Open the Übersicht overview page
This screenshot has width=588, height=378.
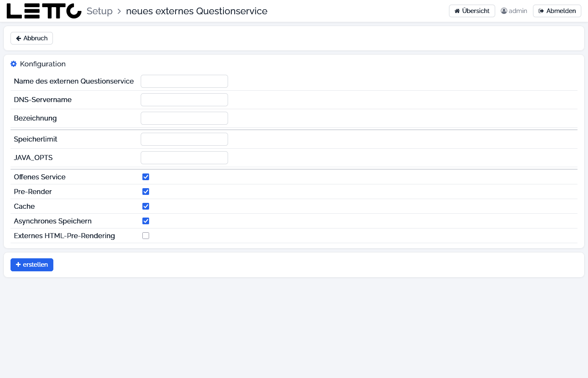pos(472,11)
